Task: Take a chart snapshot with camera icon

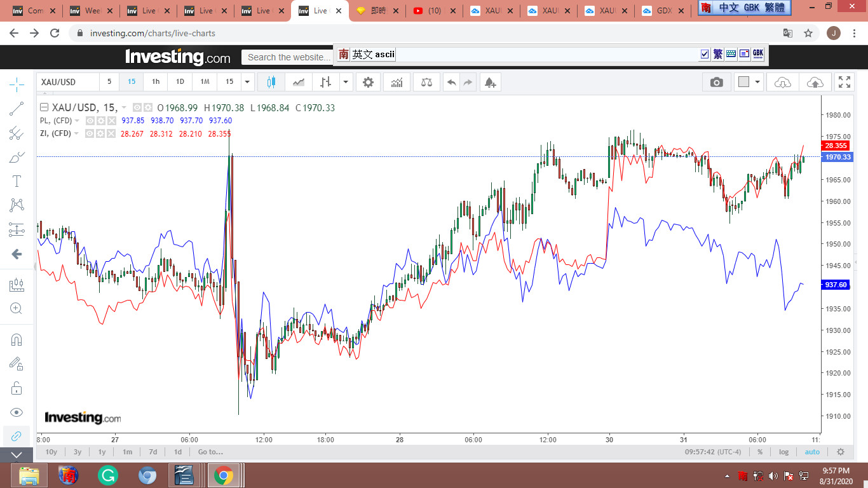Action: (x=716, y=82)
